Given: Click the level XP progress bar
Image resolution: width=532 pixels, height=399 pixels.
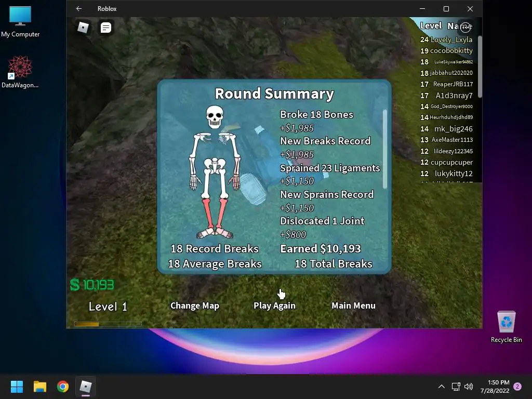Looking at the screenshot, I should [x=108, y=324].
